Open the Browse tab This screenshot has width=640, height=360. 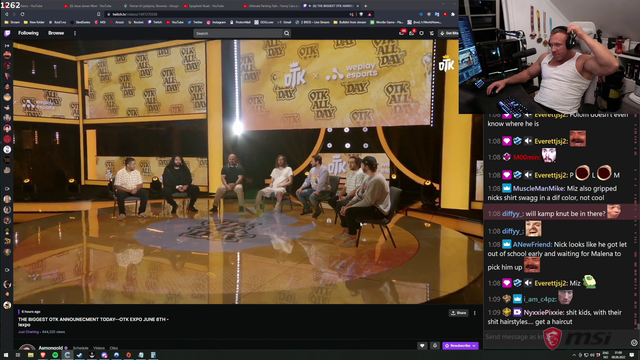point(56,33)
